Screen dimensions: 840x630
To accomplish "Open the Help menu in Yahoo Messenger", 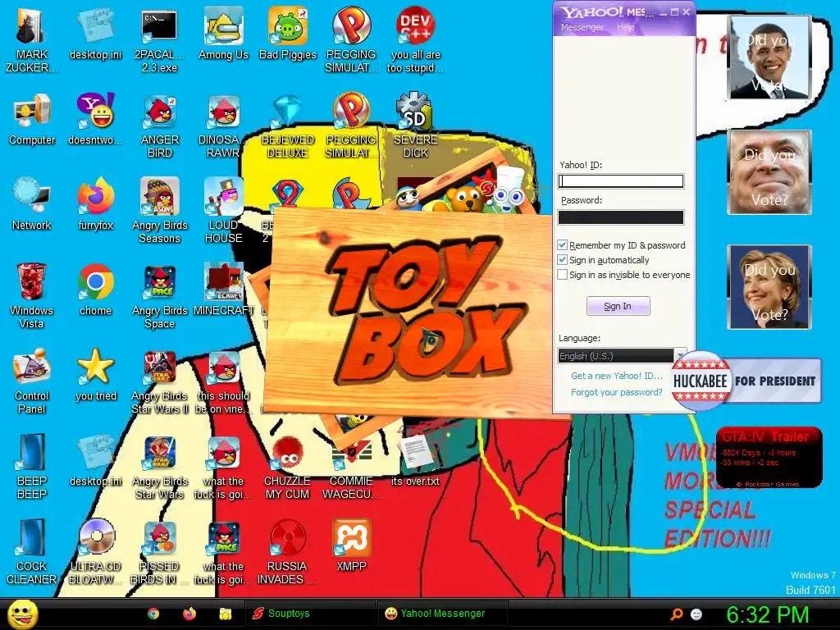I will 625,27.
